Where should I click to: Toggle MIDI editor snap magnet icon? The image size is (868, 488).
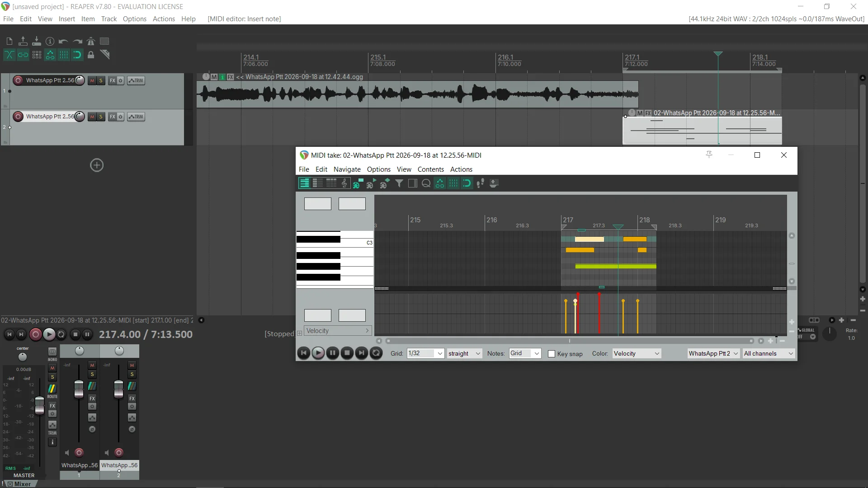(467, 183)
